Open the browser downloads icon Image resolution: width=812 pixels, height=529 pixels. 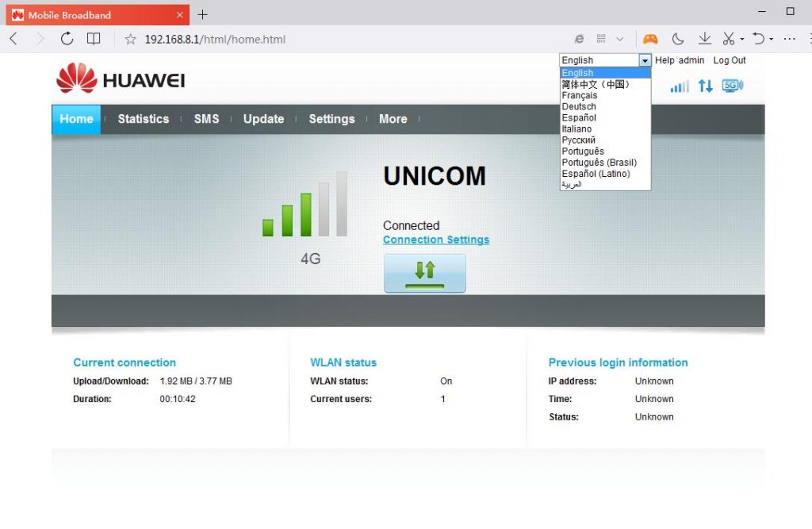pyautogui.click(x=704, y=38)
